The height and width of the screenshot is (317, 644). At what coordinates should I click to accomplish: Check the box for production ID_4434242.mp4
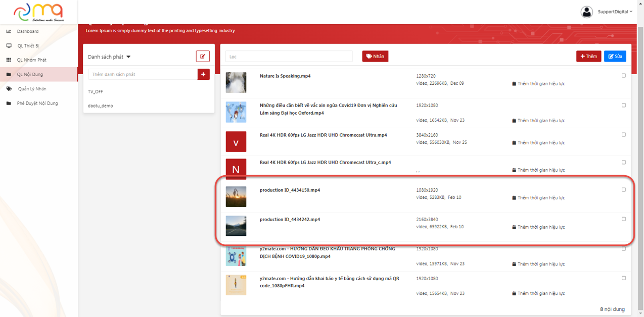pyautogui.click(x=623, y=219)
